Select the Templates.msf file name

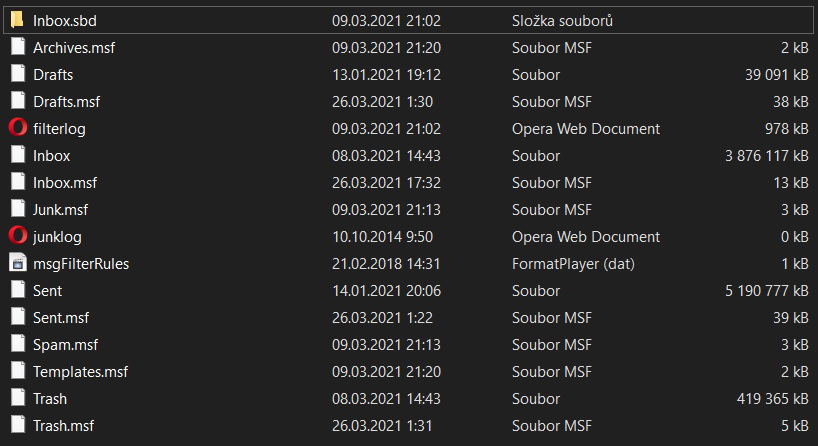80,371
